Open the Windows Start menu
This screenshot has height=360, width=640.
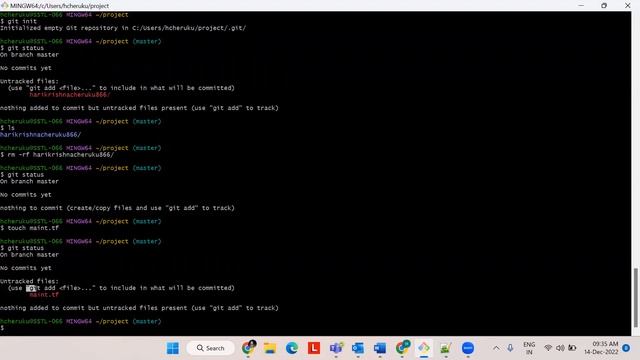tap(173, 348)
